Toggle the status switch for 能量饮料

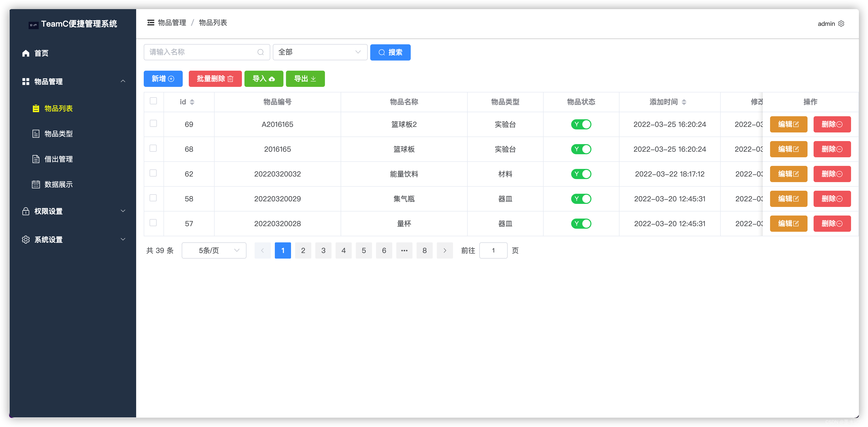pos(581,174)
